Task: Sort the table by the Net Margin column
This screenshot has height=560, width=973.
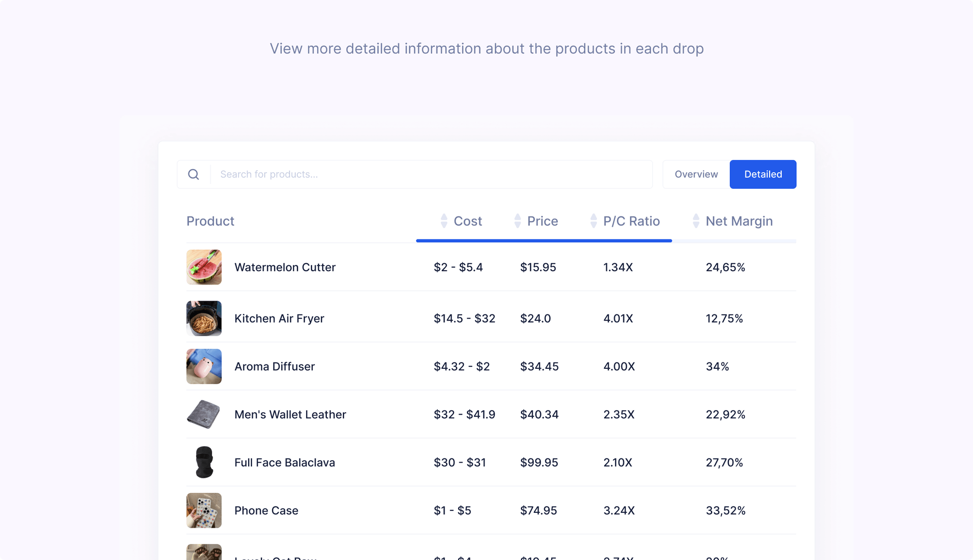Action: point(739,221)
